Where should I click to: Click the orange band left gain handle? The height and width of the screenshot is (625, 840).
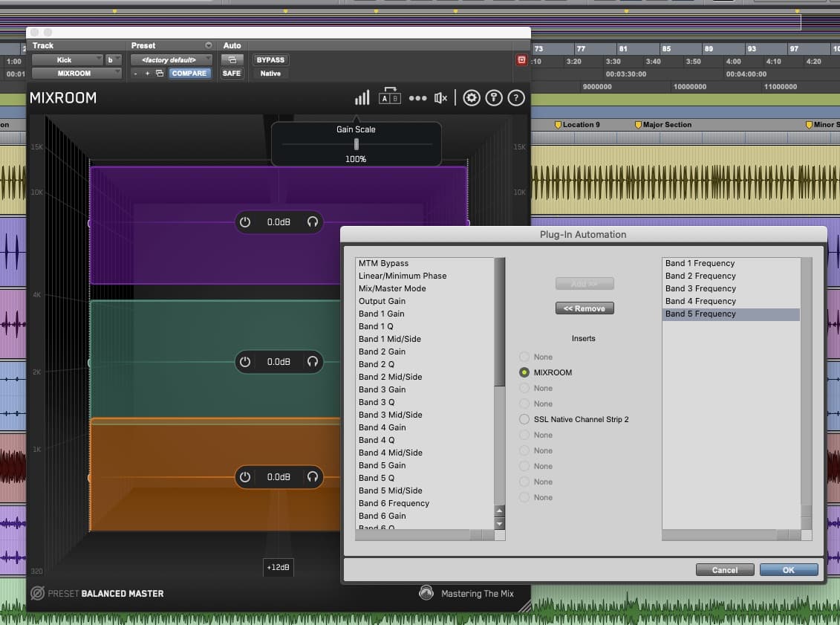(x=89, y=478)
